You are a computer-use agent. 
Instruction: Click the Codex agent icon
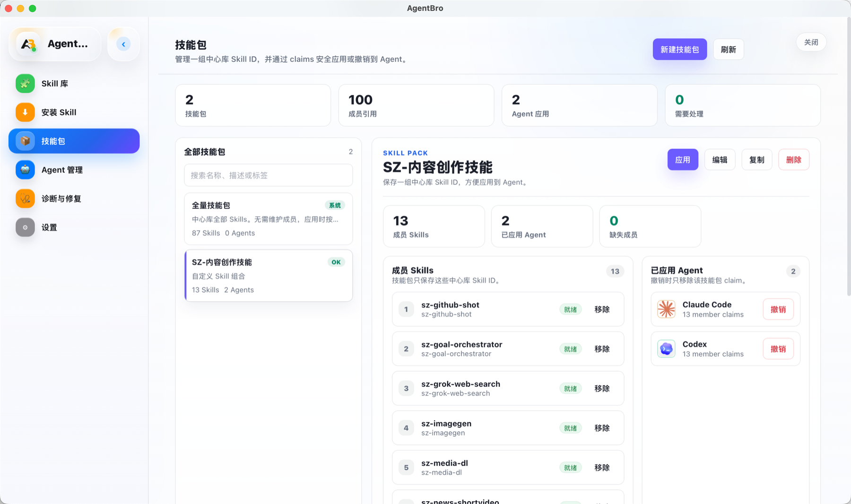666,349
